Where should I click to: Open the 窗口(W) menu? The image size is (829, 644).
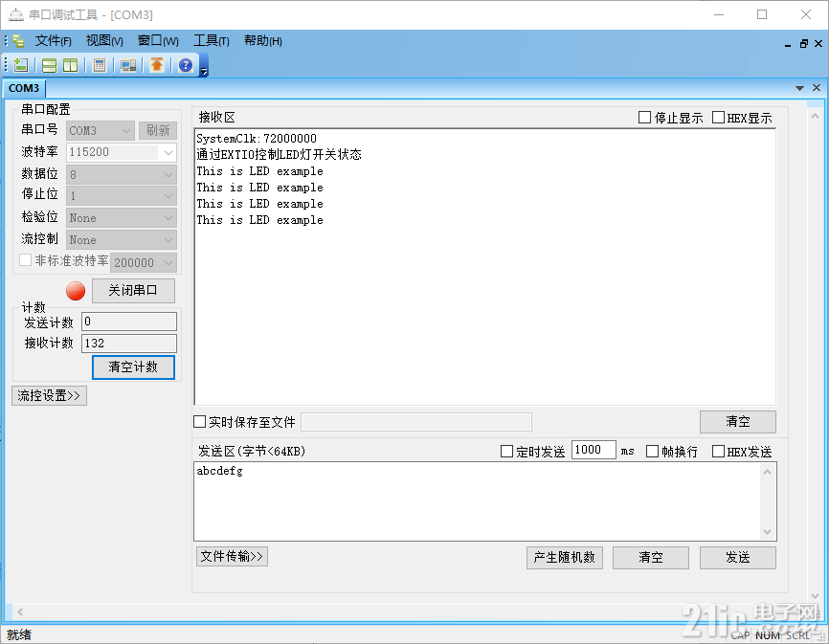pyautogui.click(x=158, y=41)
